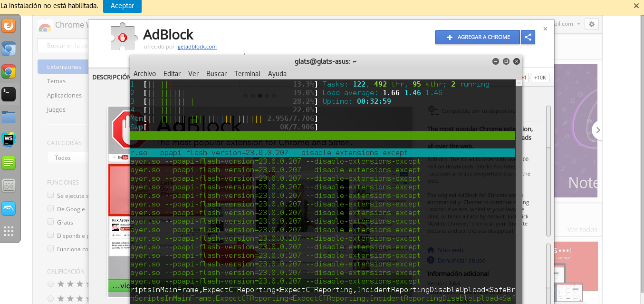Go to Temas section
644x304 pixels.
point(56,81)
